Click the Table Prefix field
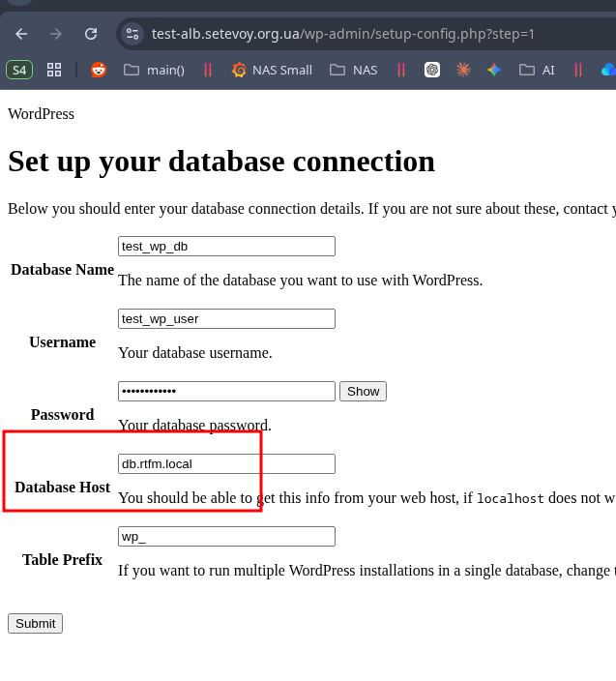 (226, 536)
